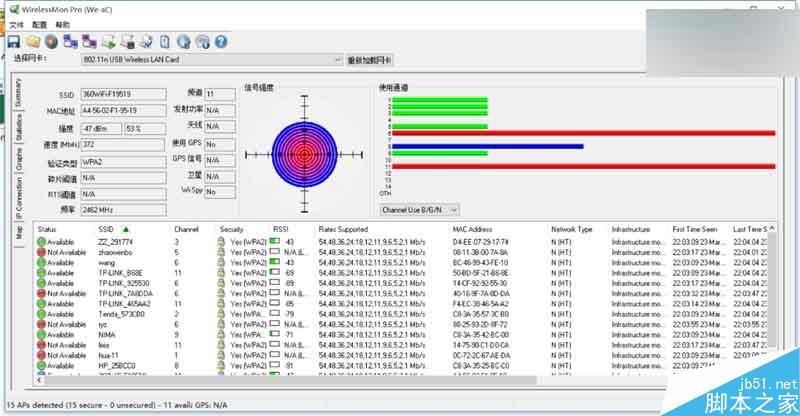
Task: Click the checkmark document toolbar icon
Action: click(x=146, y=41)
